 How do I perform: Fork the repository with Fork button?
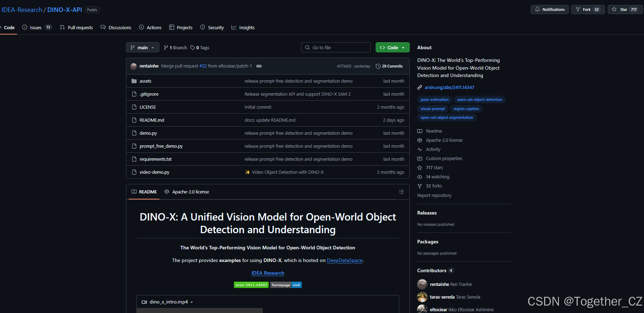(588, 9)
